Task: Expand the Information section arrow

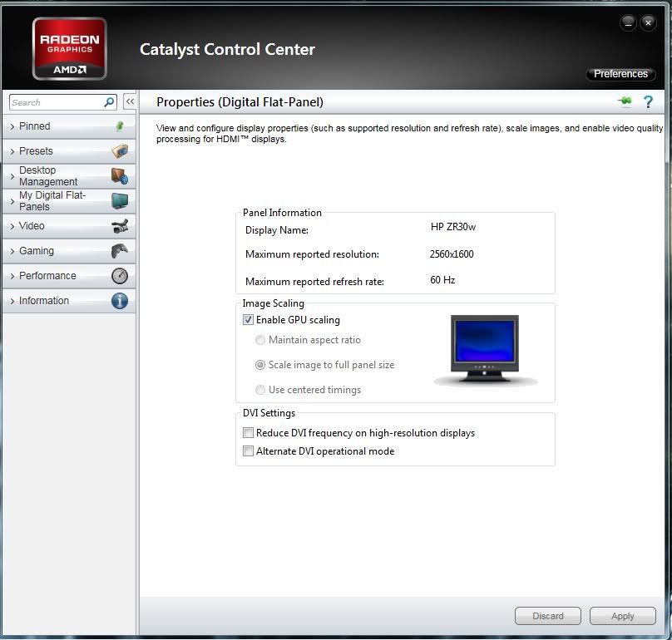Action: click(x=12, y=301)
